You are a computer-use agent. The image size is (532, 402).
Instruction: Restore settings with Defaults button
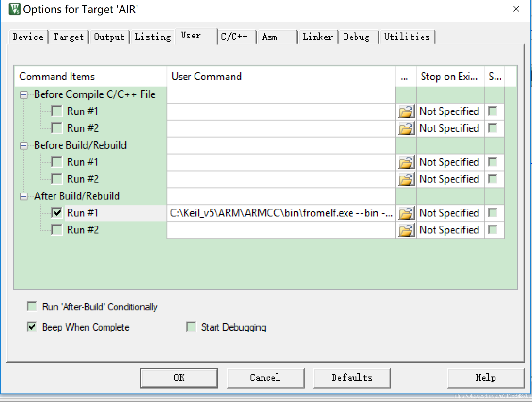352,378
